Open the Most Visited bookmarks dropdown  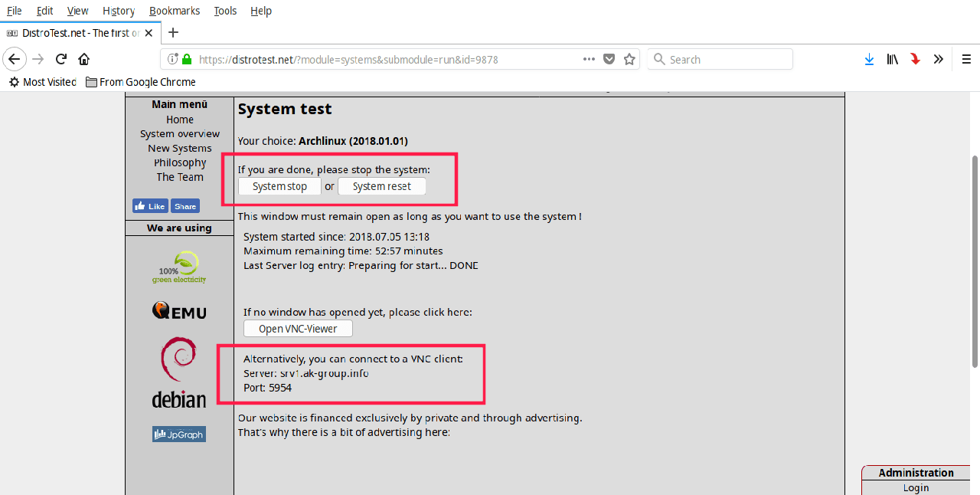[x=43, y=82]
